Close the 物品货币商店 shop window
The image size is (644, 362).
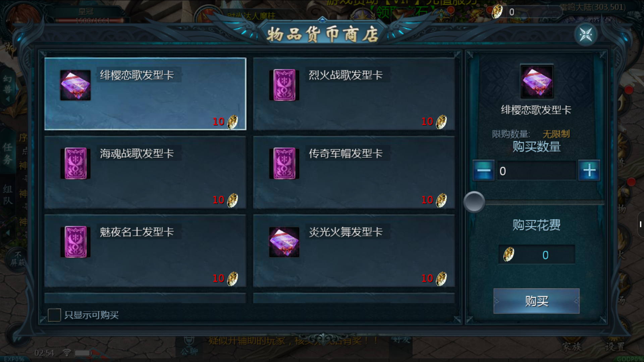pyautogui.click(x=586, y=35)
